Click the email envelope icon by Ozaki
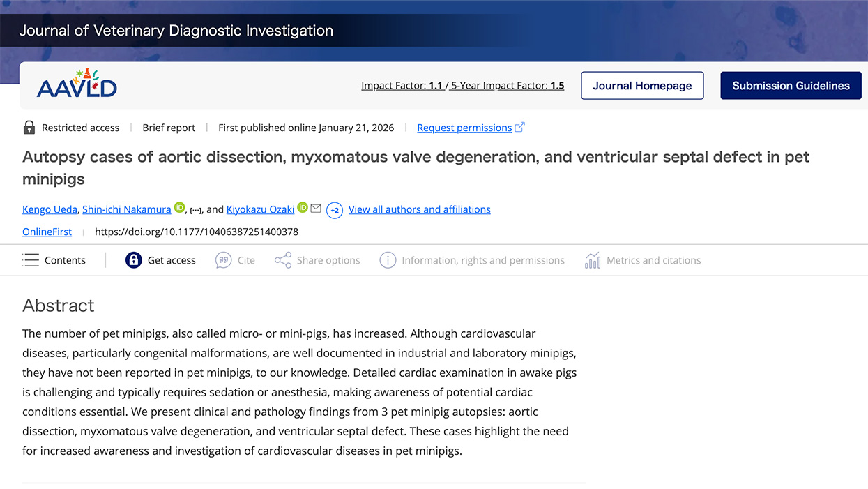Image resolution: width=868 pixels, height=489 pixels. point(316,209)
